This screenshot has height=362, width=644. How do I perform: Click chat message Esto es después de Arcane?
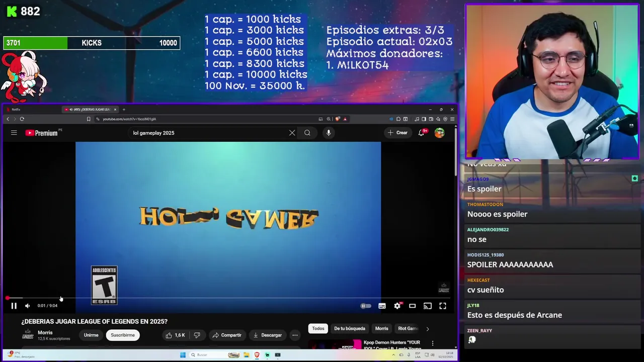click(515, 315)
